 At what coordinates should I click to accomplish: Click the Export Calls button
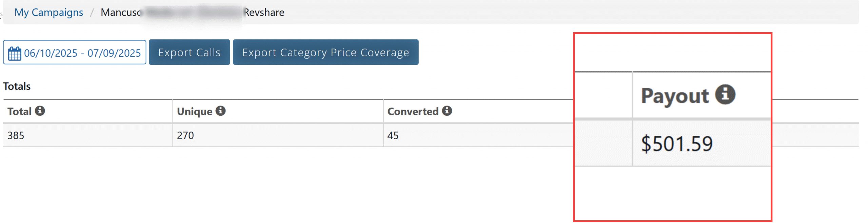189,52
